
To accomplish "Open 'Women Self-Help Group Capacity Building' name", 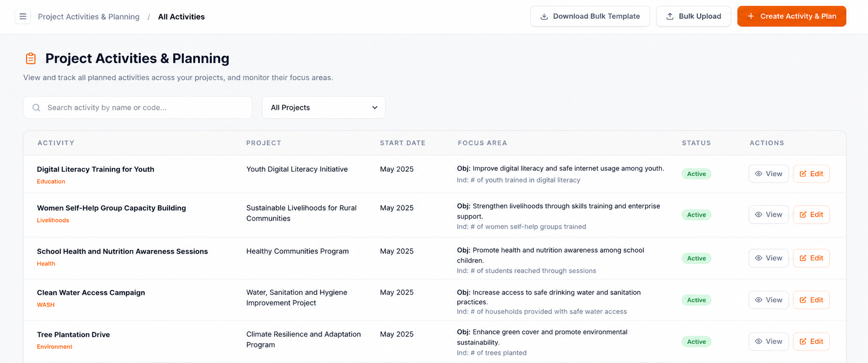I will click(x=111, y=208).
